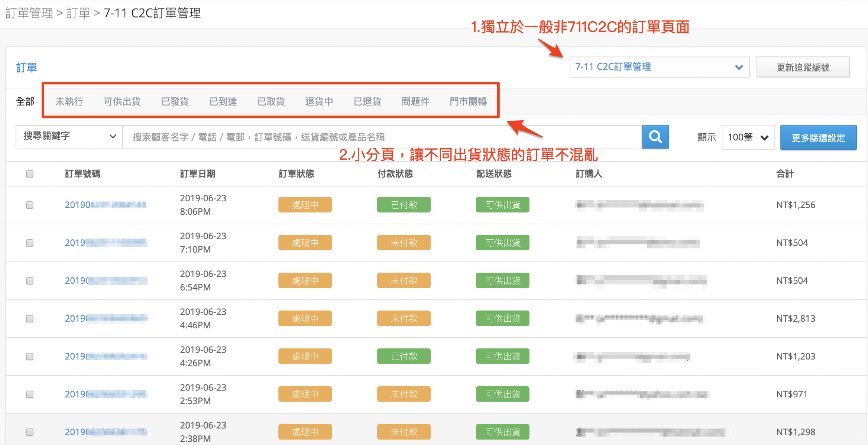
Task: Open the 100筆 display count dropdown
Action: [x=748, y=137]
